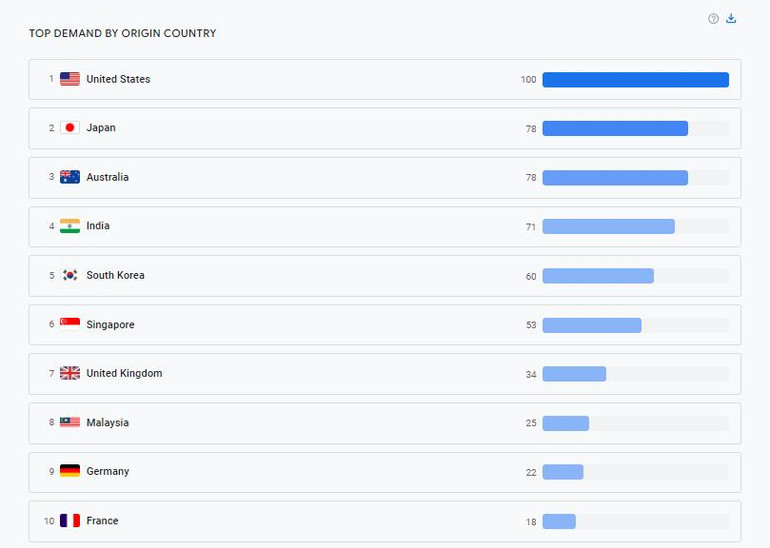
Task: Click the Germany flag icon
Action: click(70, 471)
